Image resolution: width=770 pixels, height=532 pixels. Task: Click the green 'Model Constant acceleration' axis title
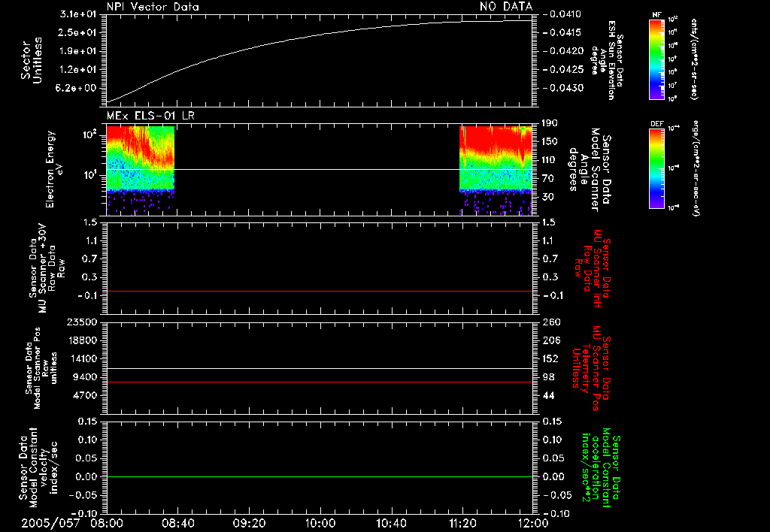[x=601, y=467]
